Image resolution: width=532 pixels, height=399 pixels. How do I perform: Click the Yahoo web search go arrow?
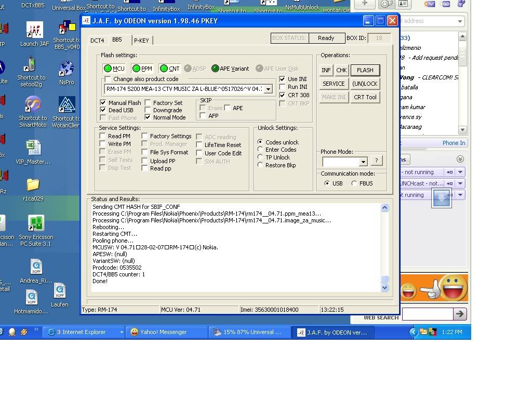coord(460,314)
